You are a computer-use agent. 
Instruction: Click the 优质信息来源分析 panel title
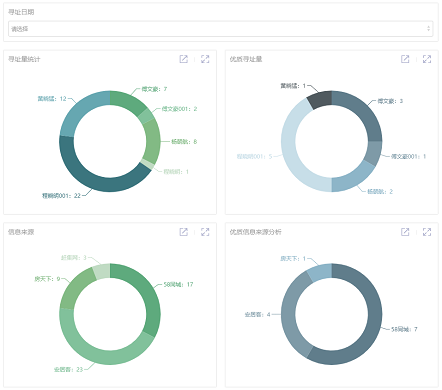coord(255,232)
